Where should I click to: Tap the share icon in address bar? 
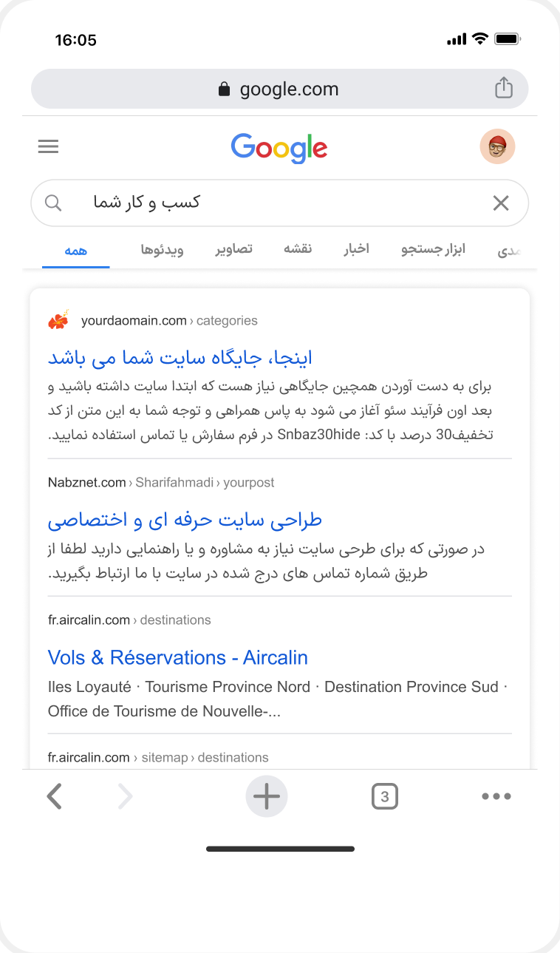click(503, 88)
